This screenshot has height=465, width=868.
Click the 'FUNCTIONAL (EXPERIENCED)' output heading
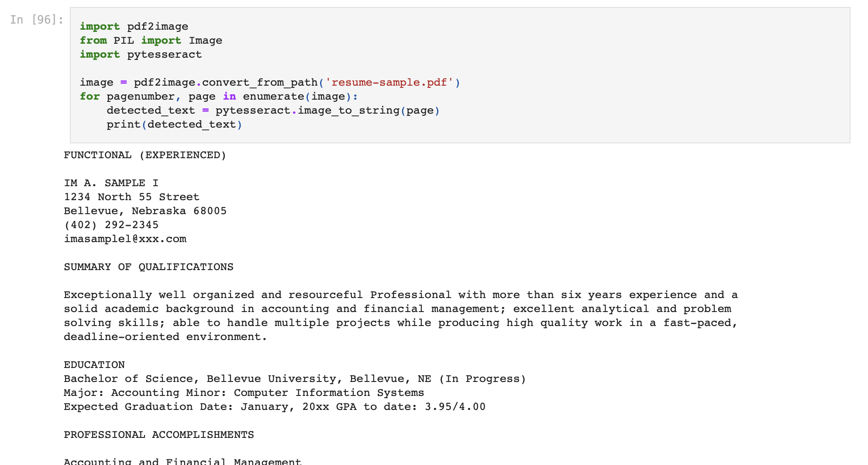[145, 155]
